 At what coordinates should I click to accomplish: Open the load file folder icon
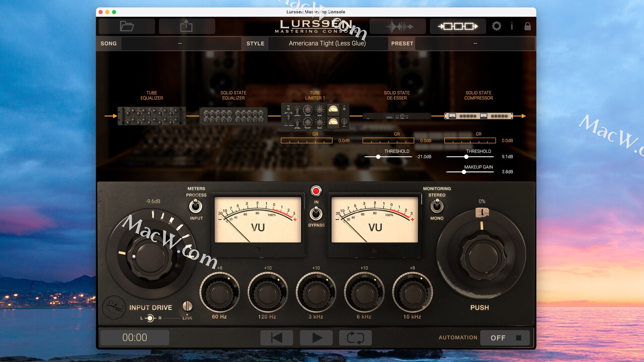127,26
